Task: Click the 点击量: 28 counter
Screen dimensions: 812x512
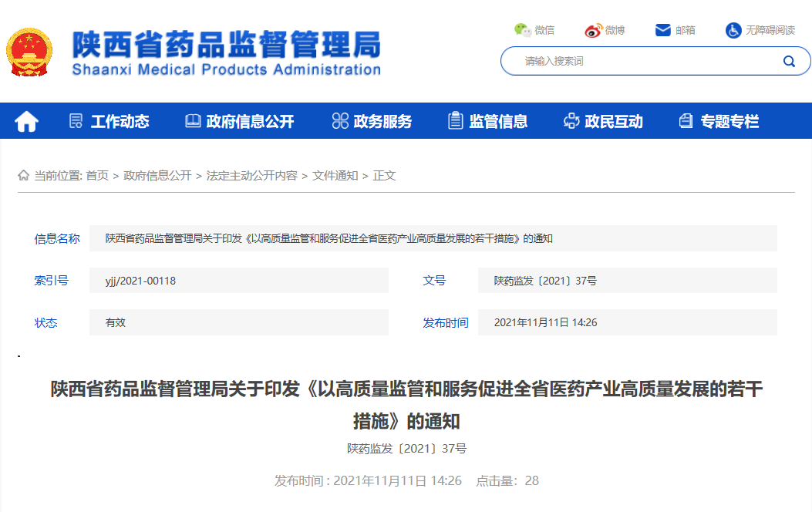Action: (507, 481)
